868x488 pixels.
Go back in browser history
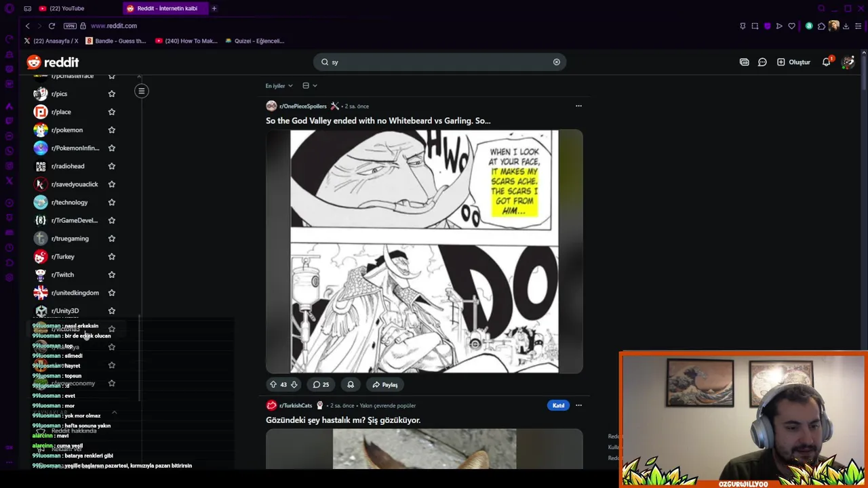[27, 26]
